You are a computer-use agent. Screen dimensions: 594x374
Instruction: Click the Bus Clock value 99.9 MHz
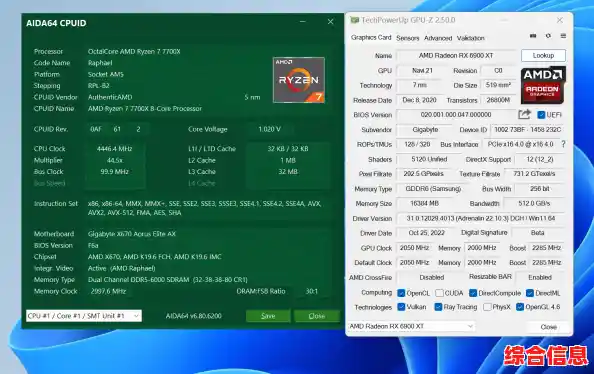(114, 172)
